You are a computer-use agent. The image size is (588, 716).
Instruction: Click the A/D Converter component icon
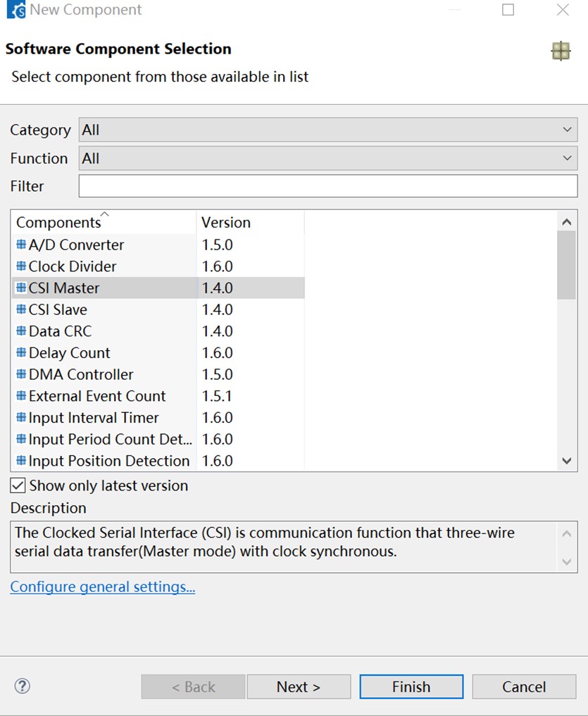coord(21,245)
